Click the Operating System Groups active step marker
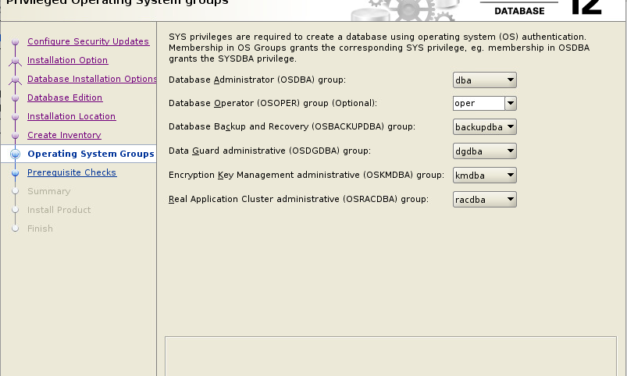This screenshot has width=627, height=376. pos(15,154)
